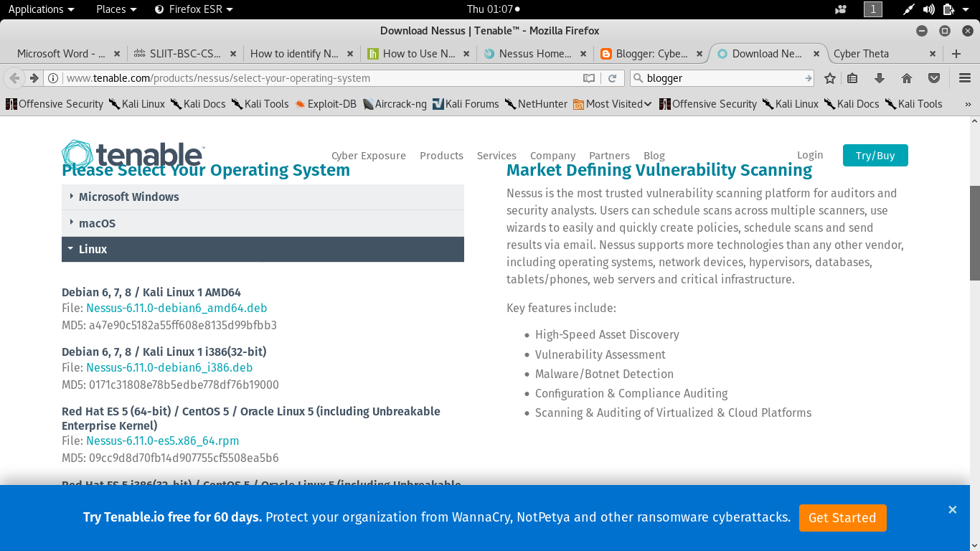Open the battery status icon in top bar

click(x=948, y=9)
